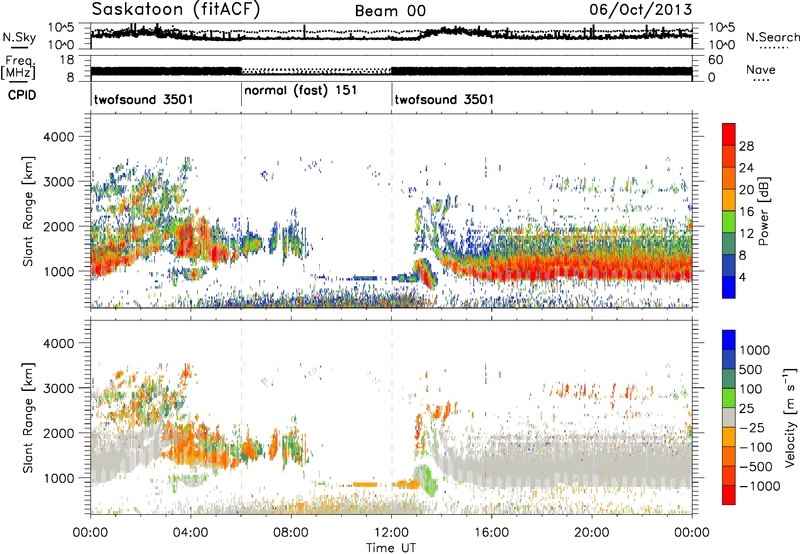Click the 500 tick on Velocity colorbar
The width and height of the screenshot is (800, 554).
pos(750,370)
